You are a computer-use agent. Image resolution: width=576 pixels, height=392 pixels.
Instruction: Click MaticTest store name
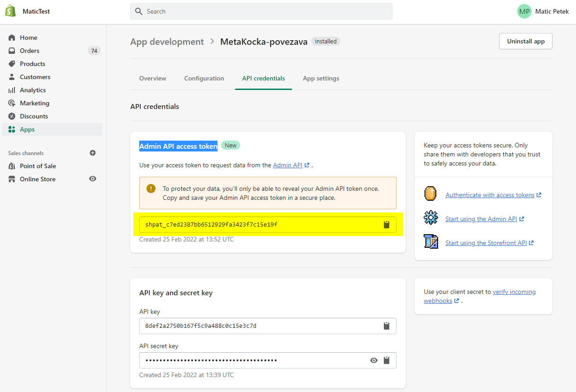[36, 11]
